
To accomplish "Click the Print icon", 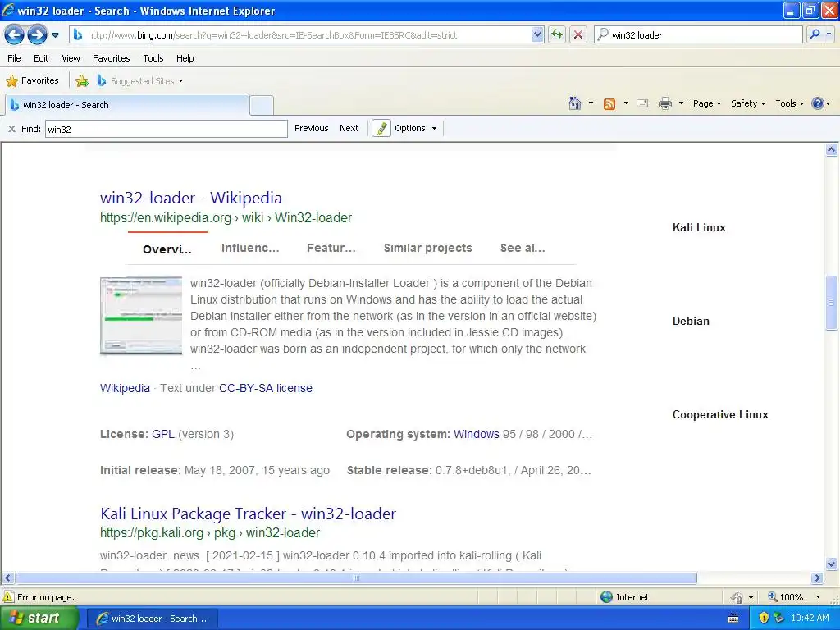I will (x=664, y=103).
